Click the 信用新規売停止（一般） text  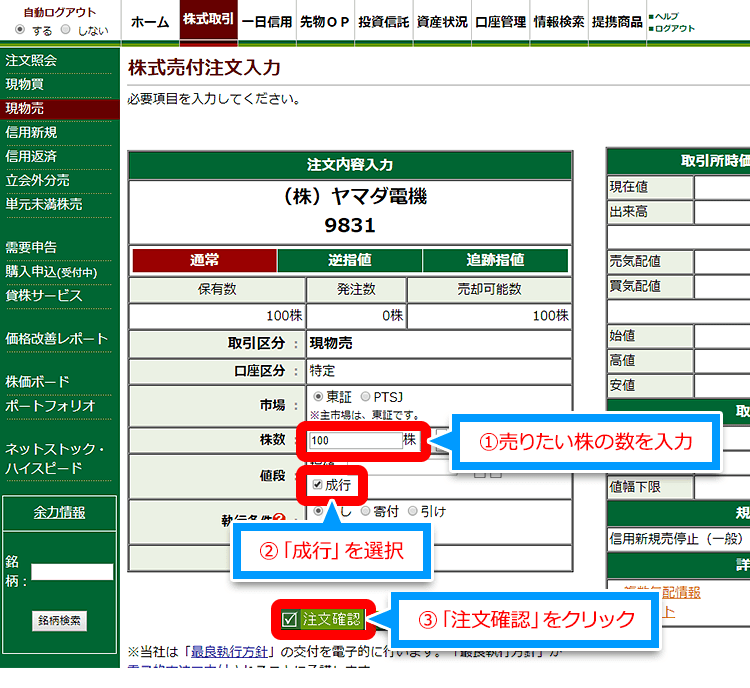[x=676, y=539]
